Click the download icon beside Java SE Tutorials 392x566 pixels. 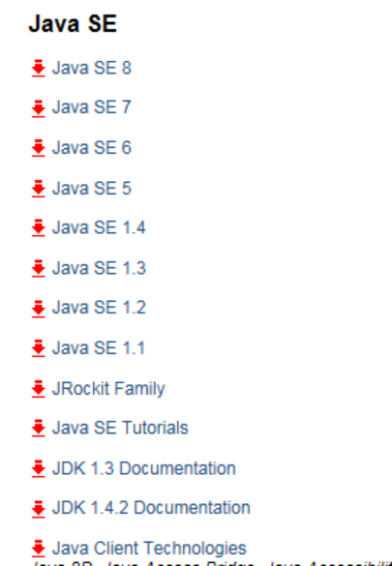tap(39, 429)
